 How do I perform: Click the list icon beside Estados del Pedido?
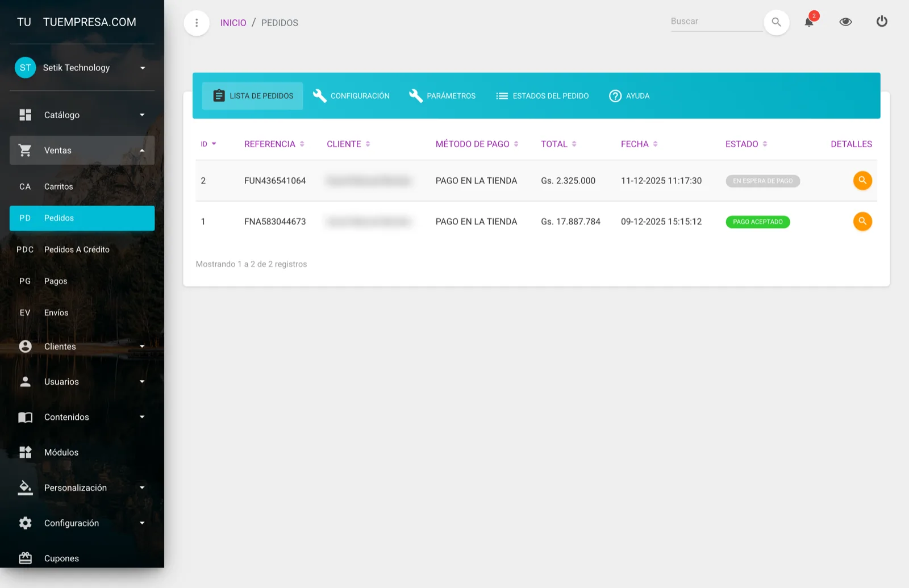502,96
